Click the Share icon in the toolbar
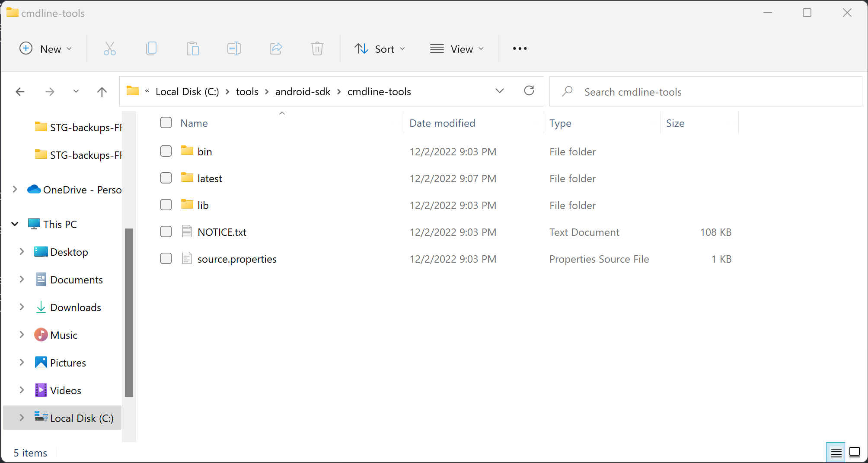The image size is (868, 463). tap(275, 48)
